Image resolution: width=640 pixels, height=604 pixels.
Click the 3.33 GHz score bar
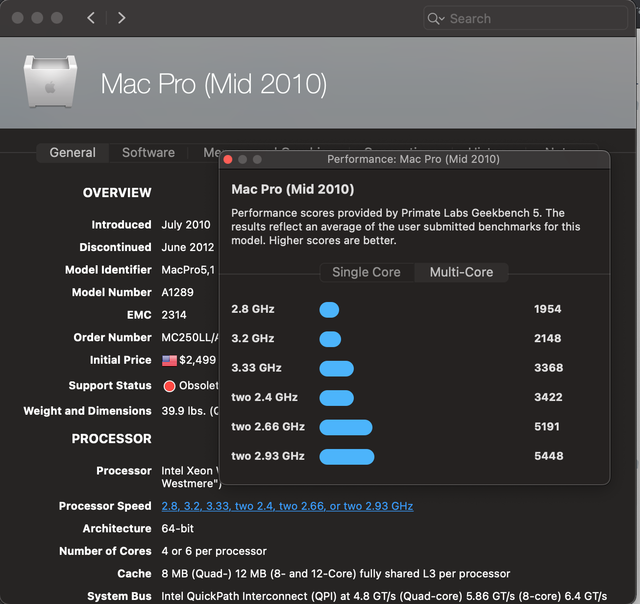coord(336,369)
